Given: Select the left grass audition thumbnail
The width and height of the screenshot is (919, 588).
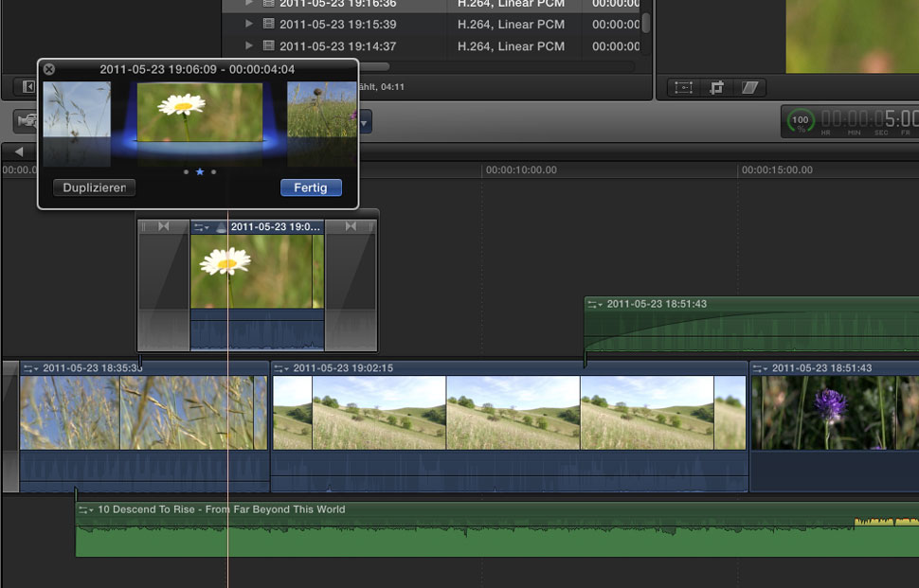Looking at the screenshot, I should pos(77,114).
